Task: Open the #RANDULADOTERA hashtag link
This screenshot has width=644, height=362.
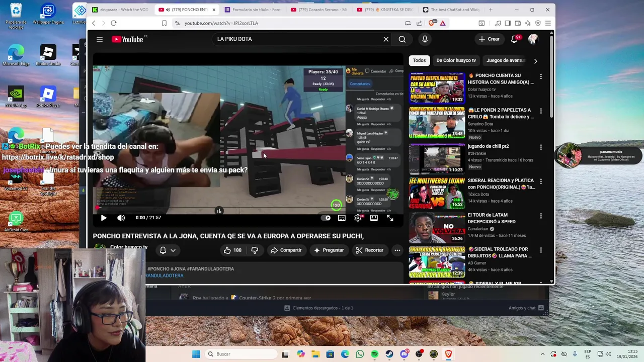Action: pos(165,276)
